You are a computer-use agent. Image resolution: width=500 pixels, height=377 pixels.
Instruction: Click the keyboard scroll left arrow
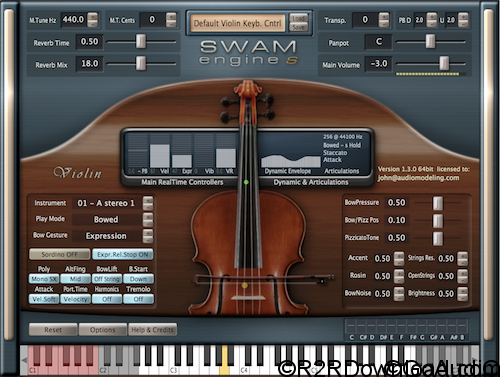(x=24, y=360)
